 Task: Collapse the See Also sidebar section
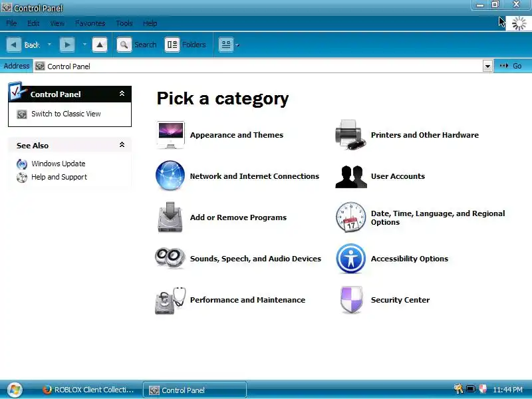[122, 145]
